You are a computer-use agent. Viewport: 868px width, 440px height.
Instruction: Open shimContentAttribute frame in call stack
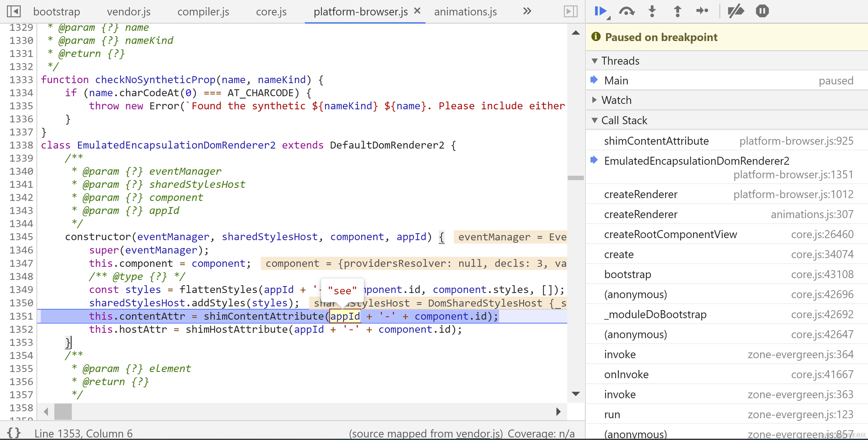(x=656, y=141)
